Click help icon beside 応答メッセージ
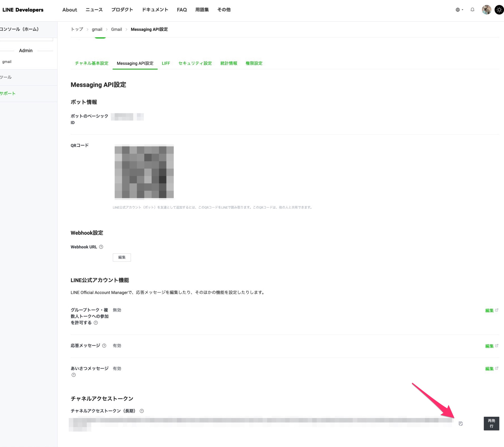 tap(104, 346)
